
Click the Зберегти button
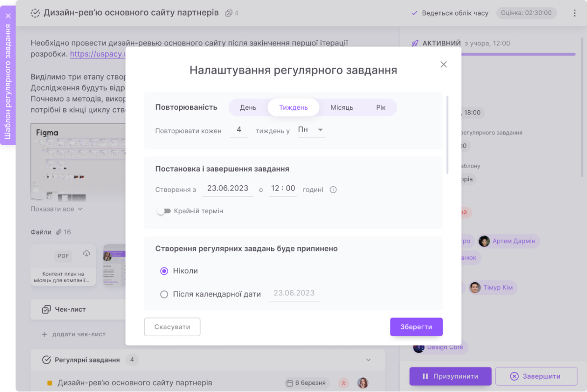click(x=416, y=327)
